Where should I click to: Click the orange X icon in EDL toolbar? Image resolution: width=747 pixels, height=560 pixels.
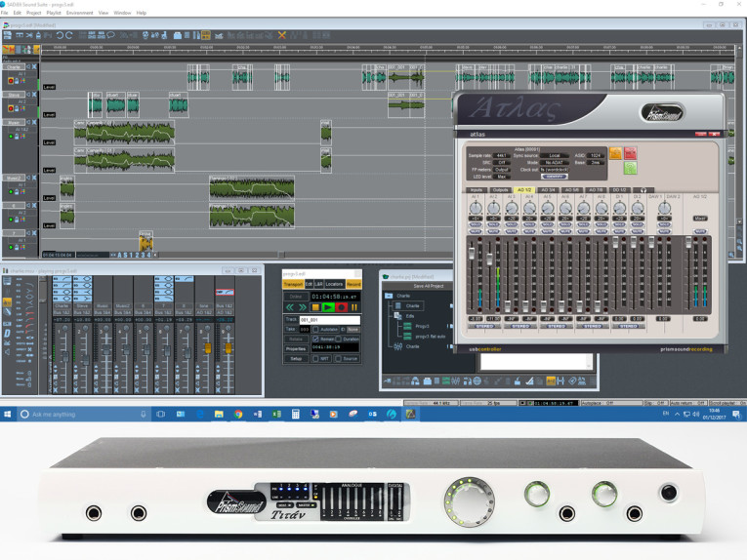coord(282,35)
